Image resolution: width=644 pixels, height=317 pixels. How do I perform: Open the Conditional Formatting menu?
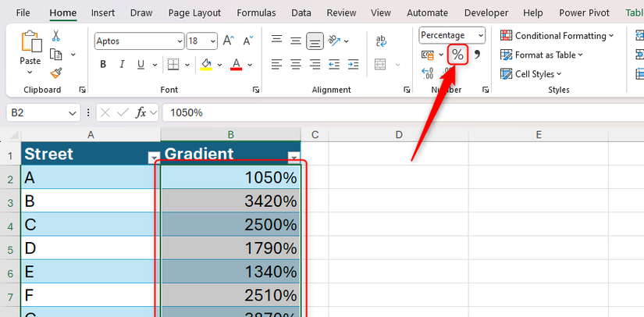(557, 36)
